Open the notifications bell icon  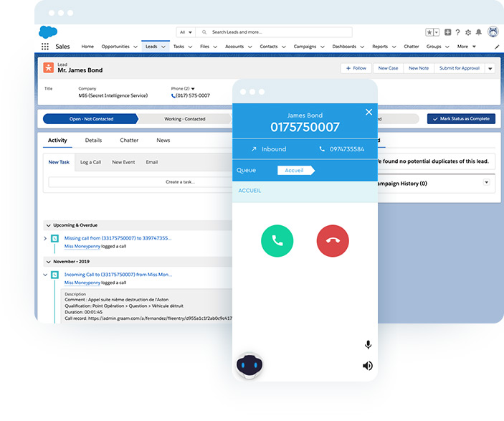tap(479, 32)
